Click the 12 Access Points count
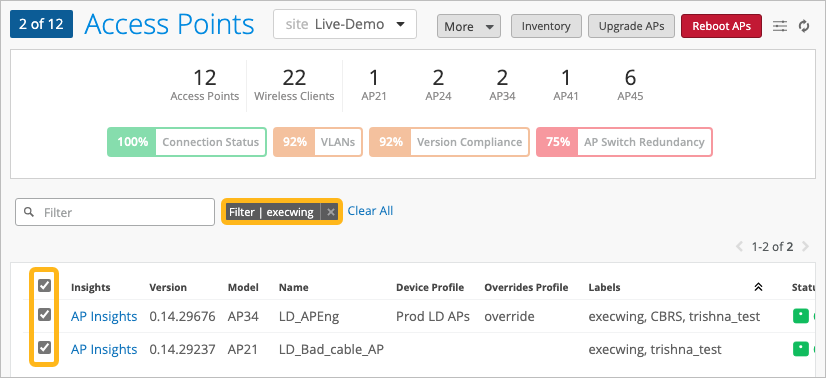 tap(204, 85)
